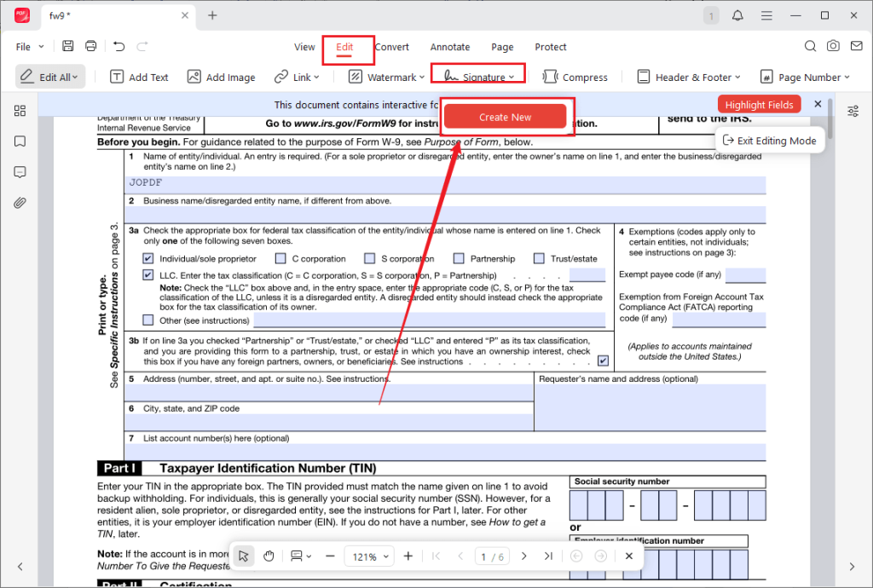Click the Print icon
873x588 pixels.
click(90, 46)
